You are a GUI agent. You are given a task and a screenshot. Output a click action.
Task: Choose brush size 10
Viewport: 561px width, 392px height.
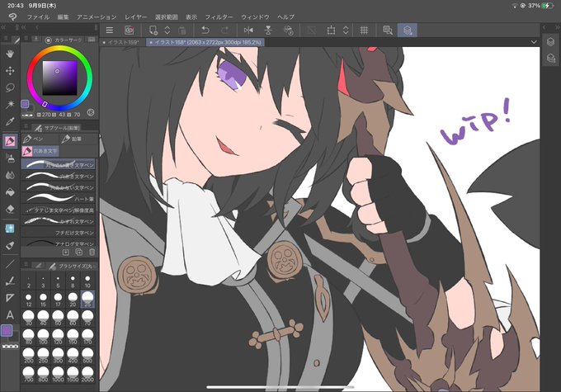(x=87, y=281)
